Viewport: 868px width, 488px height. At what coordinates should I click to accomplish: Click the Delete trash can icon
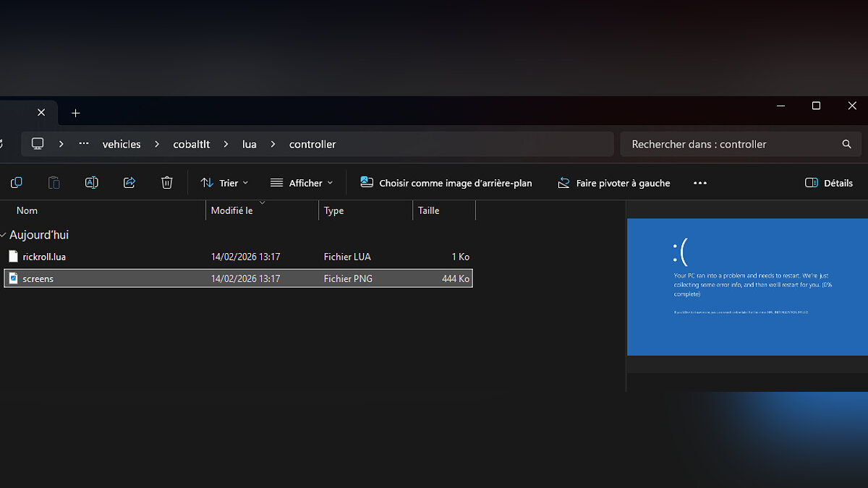click(x=167, y=183)
